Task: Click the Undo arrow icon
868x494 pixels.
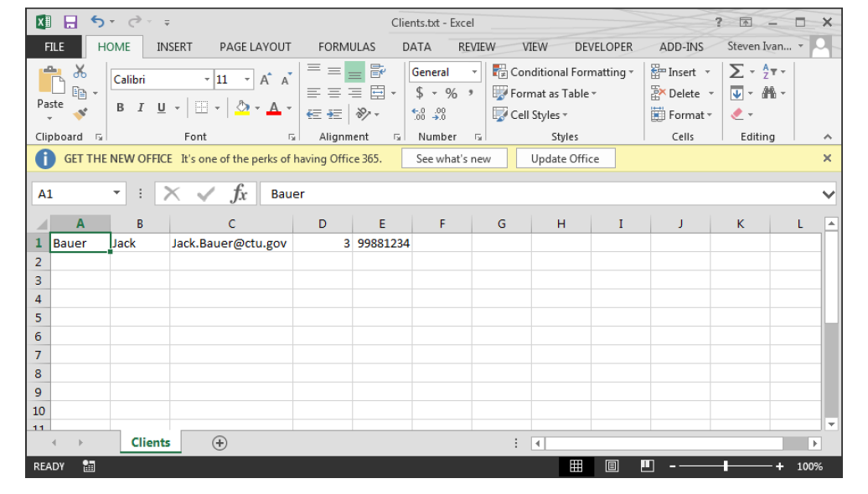Action: 97,22
